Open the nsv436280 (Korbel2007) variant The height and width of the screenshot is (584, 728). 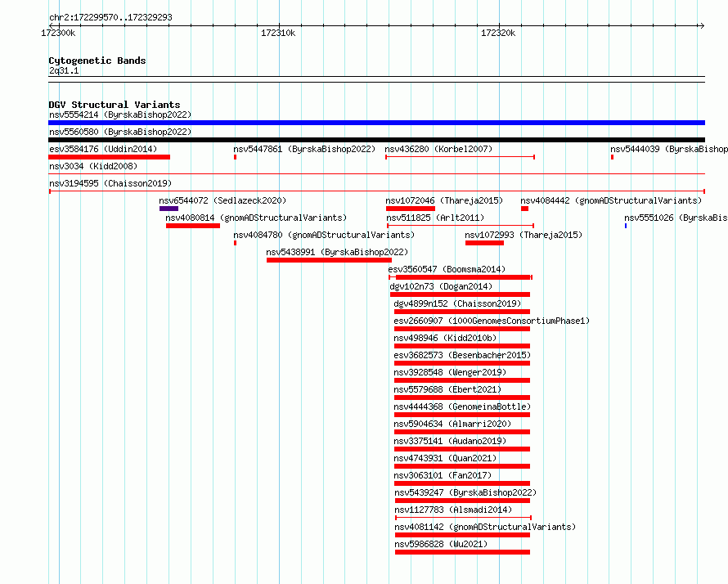pos(438,149)
